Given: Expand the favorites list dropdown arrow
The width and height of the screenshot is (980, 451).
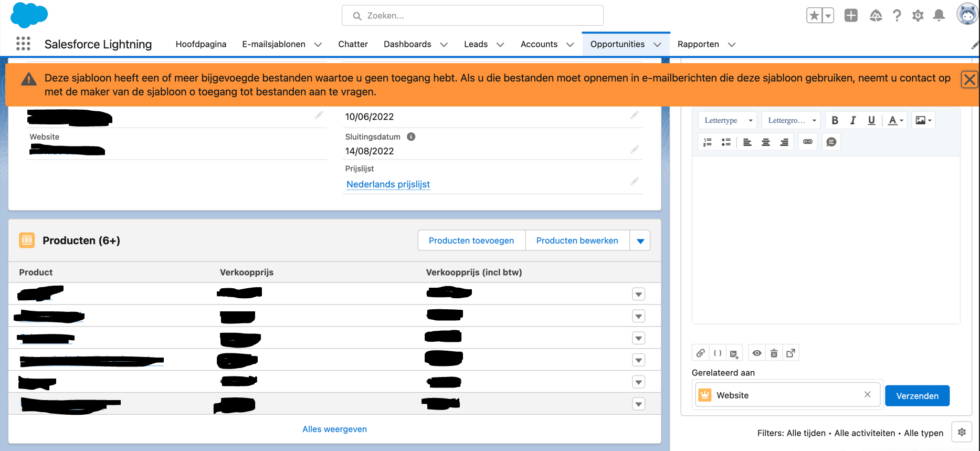Looking at the screenshot, I should pos(828,16).
